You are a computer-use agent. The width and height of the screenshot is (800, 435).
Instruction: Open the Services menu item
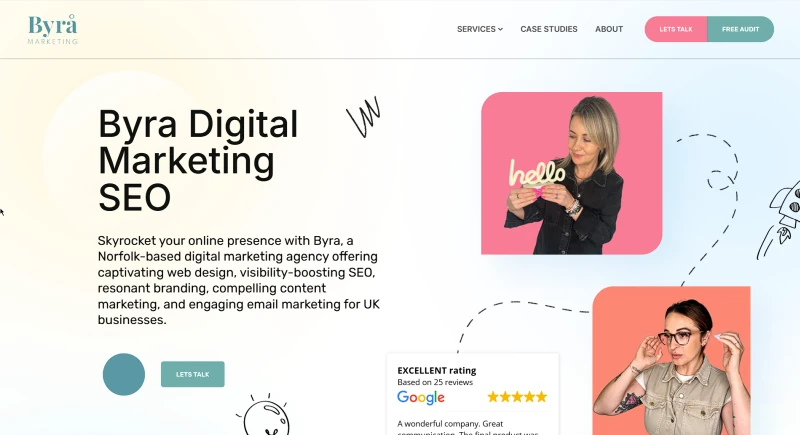click(x=480, y=29)
